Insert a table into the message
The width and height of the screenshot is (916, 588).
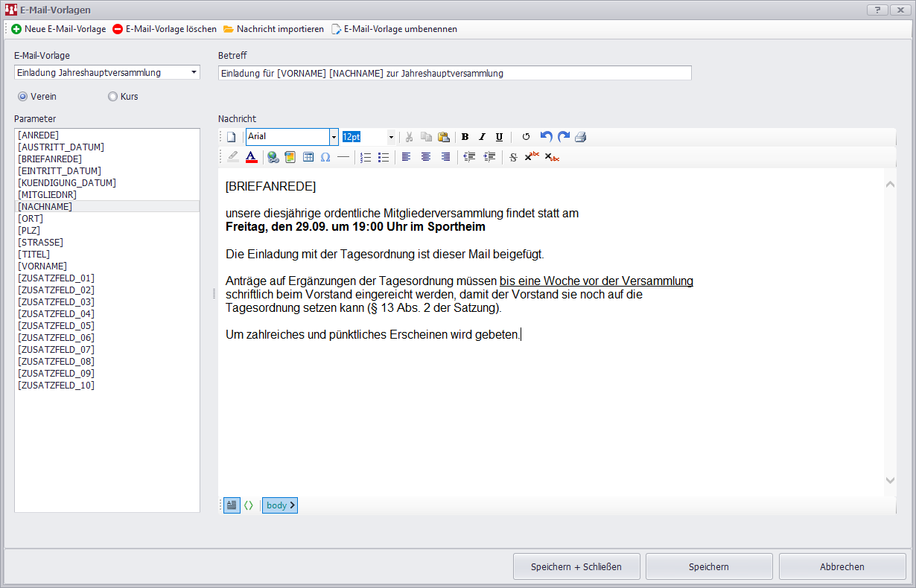[x=308, y=157]
